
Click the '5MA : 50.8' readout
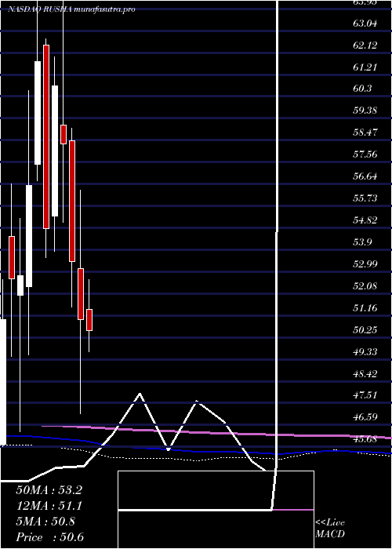click(x=45, y=522)
